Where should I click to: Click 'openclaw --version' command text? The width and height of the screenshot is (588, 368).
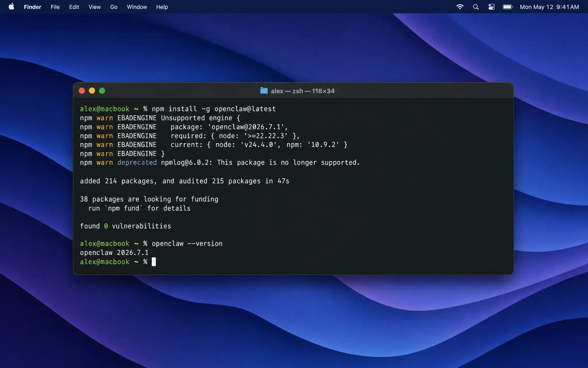point(187,244)
